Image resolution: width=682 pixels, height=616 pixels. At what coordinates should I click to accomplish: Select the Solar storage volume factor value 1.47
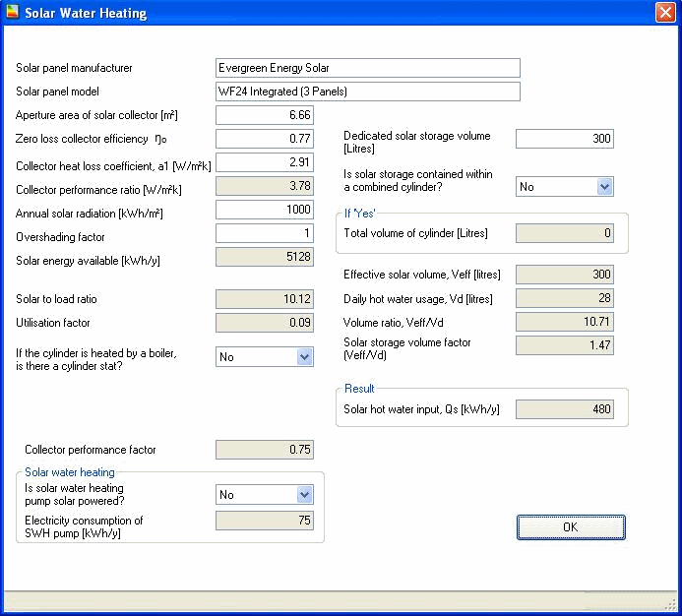coord(565,345)
